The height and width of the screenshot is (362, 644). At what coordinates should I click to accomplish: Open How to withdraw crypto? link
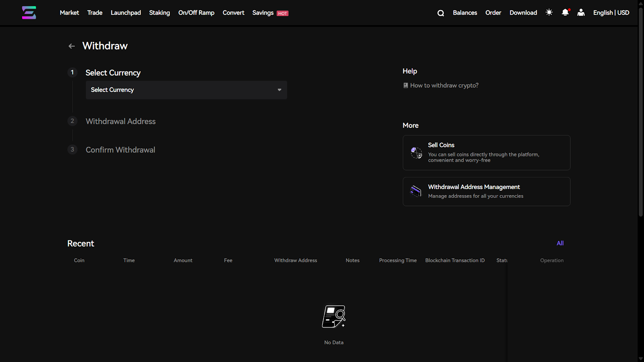(444, 85)
